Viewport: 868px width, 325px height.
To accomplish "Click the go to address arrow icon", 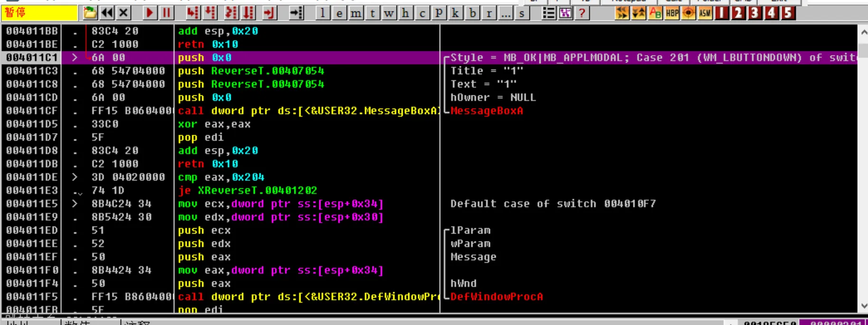I will (x=296, y=13).
